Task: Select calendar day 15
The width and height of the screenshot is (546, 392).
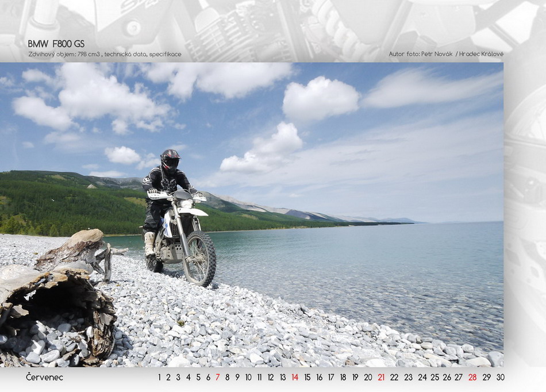Action: click(x=307, y=378)
